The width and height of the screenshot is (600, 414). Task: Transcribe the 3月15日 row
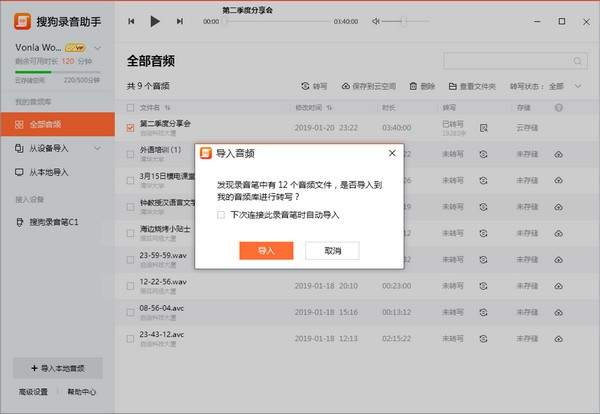point(483,180)
